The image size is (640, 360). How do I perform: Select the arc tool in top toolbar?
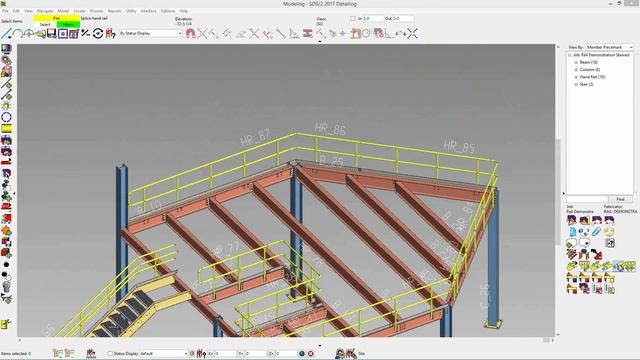tap(17, 33)
